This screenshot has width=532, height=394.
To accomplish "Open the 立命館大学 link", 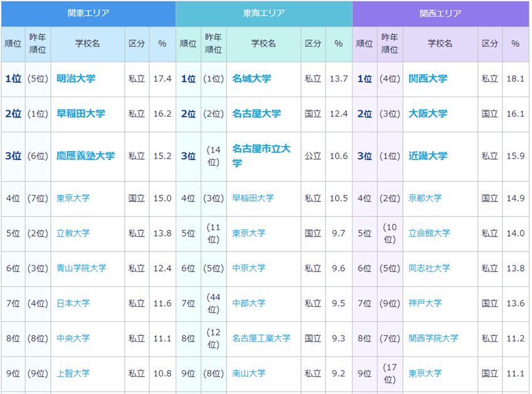I will coord(429,233).
